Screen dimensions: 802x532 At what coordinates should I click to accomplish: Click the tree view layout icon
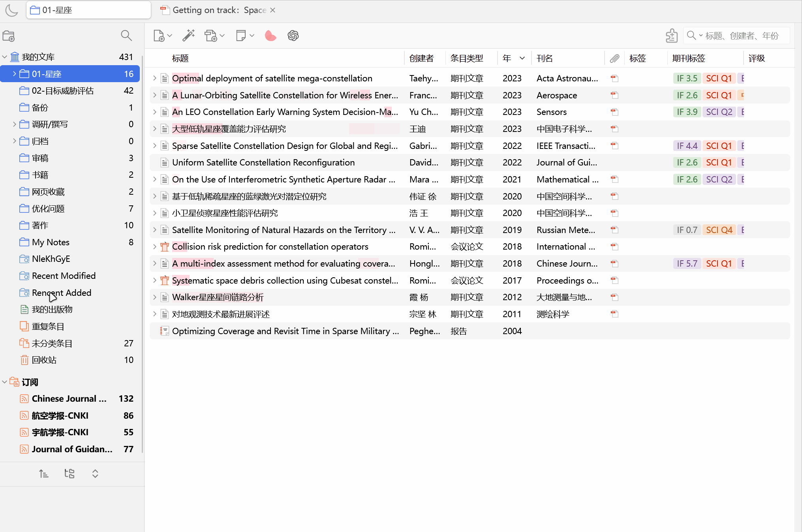pyautogui.click(x=69, y=474)
